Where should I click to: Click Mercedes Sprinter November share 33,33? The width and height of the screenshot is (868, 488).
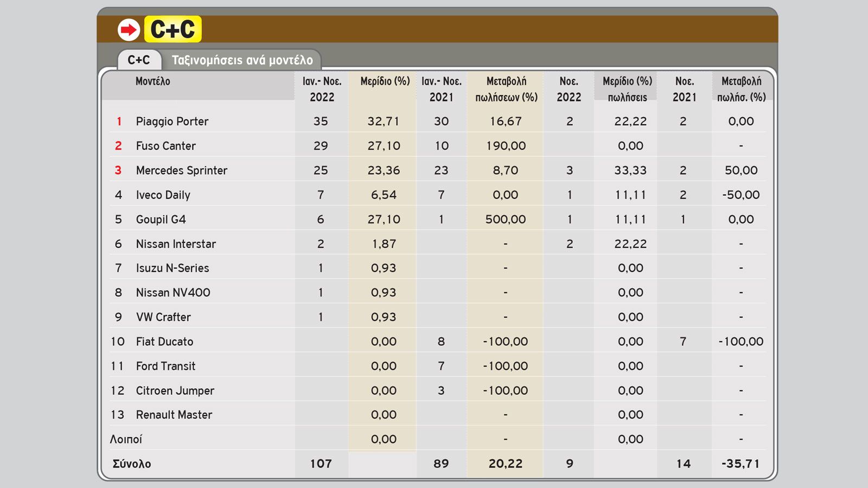click(630, 170)
